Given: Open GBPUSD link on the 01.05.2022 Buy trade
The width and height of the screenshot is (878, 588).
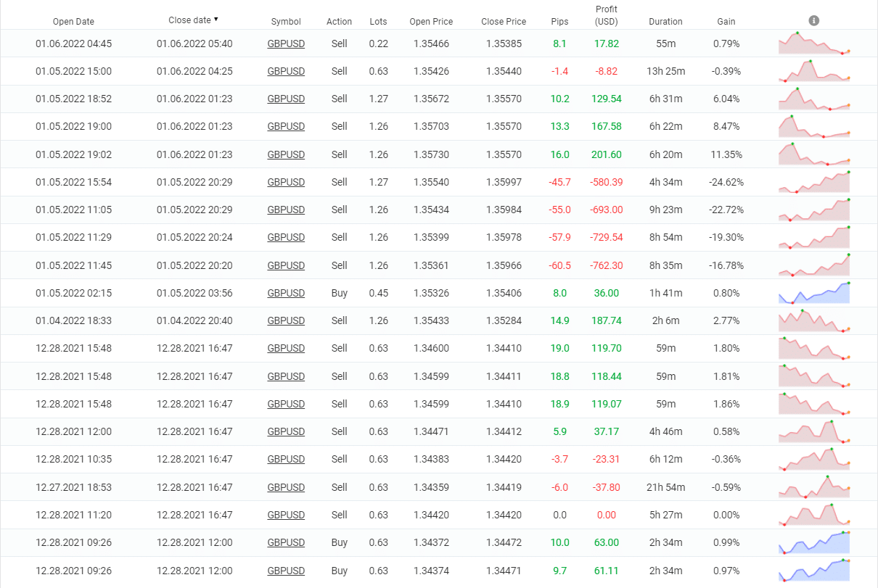Looking at the screenshot, I should 286,293.
